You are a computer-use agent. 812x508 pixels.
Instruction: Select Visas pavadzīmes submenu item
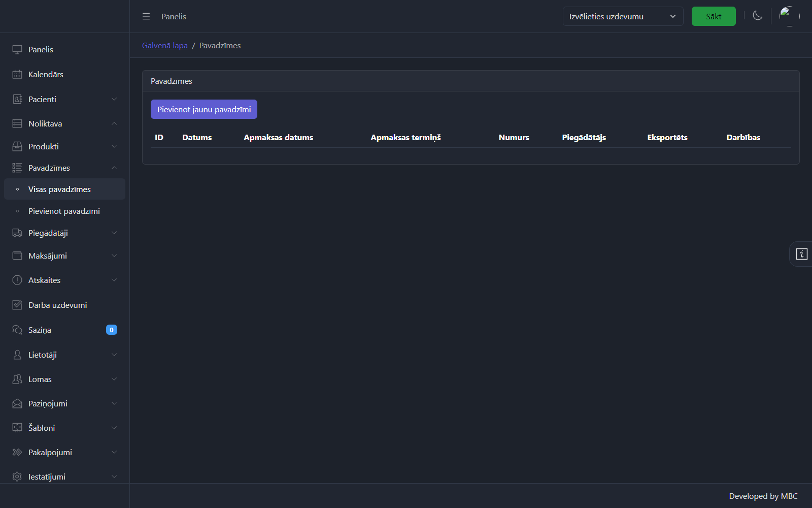click(64, 189)
